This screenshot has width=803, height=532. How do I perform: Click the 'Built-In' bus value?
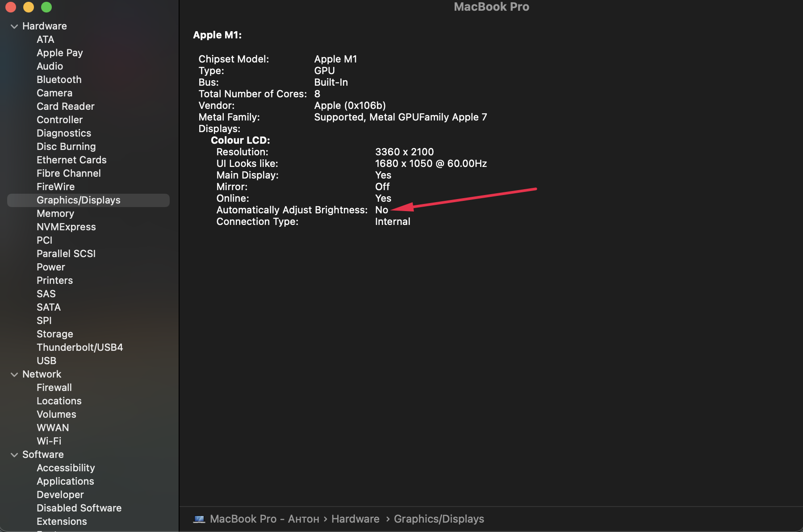(x=331, y=82)
